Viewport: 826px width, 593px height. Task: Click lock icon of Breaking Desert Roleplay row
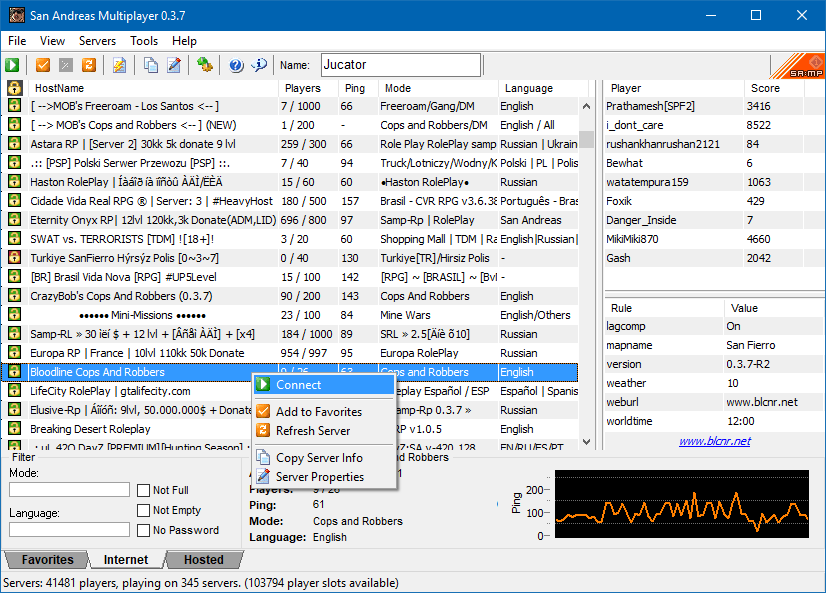pos(15,429)
